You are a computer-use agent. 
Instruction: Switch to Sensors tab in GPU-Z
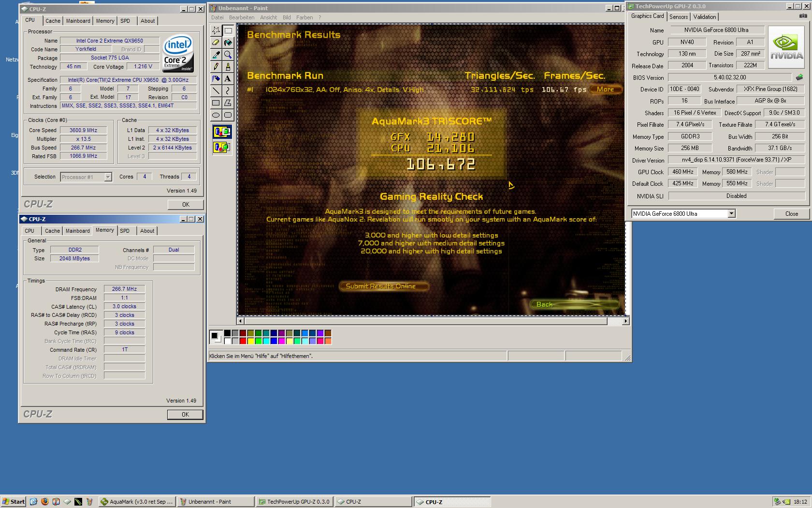679,17
